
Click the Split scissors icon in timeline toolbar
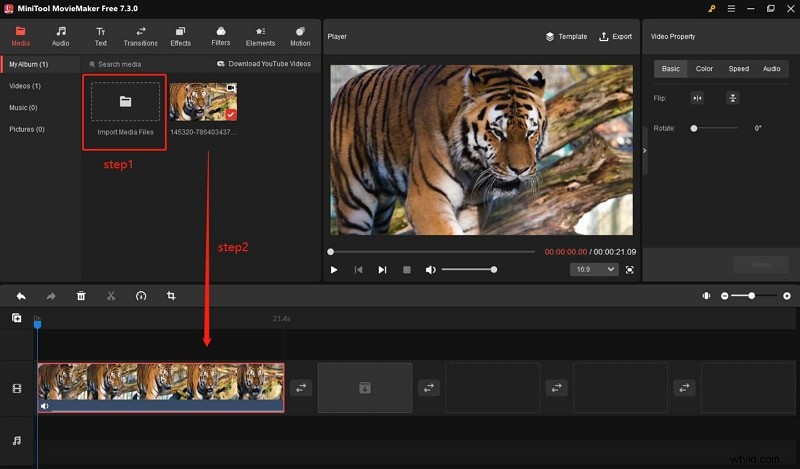[x=111, y=296]
